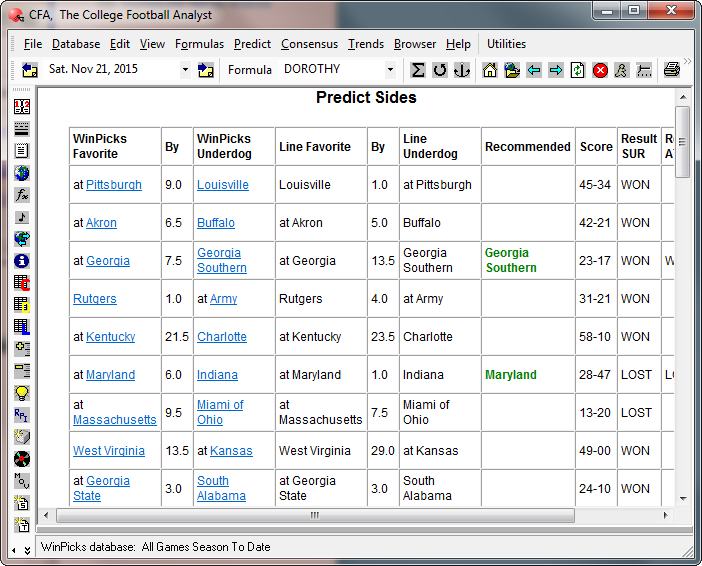Open the Formula dropdown showing DOROTHY
Viewport: 702px width, 566px height.
tap(390, 70)
